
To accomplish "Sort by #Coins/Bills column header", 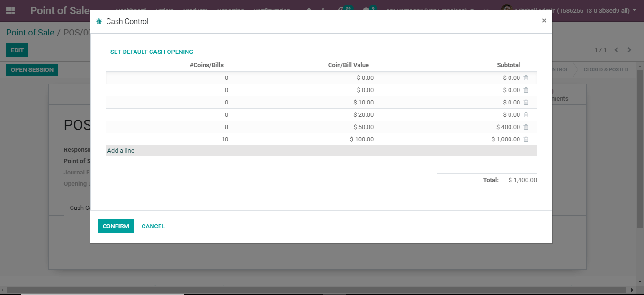I will (206, 65).
